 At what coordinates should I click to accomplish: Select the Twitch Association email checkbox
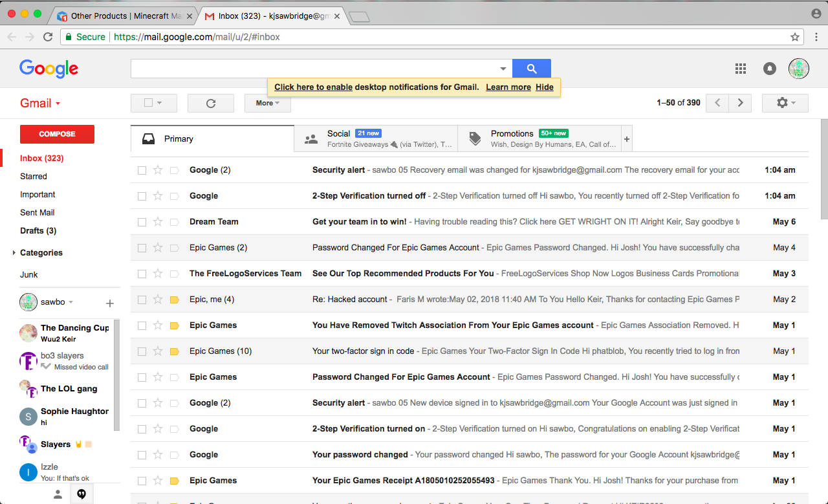click(x=142, y=325)
